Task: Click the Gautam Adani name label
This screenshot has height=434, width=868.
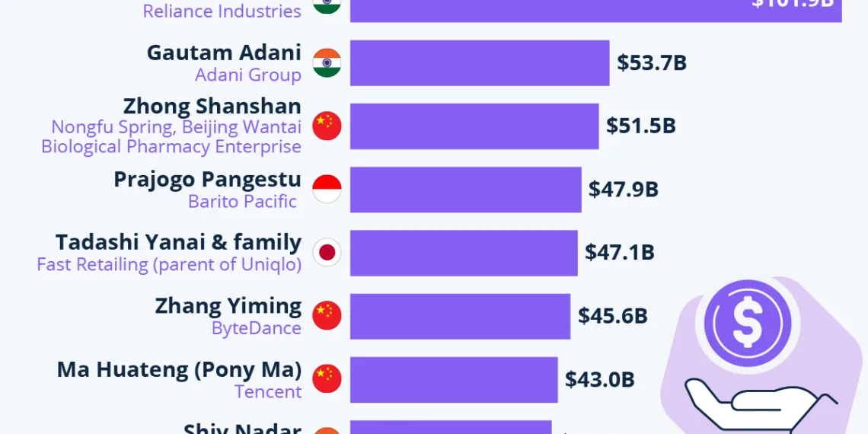Action: [x=224, y=53]
